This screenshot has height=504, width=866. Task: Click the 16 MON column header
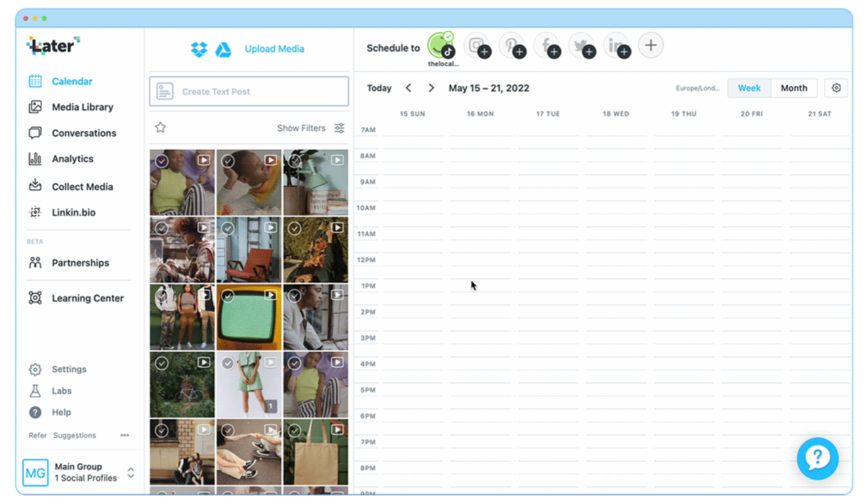(480, 114)
